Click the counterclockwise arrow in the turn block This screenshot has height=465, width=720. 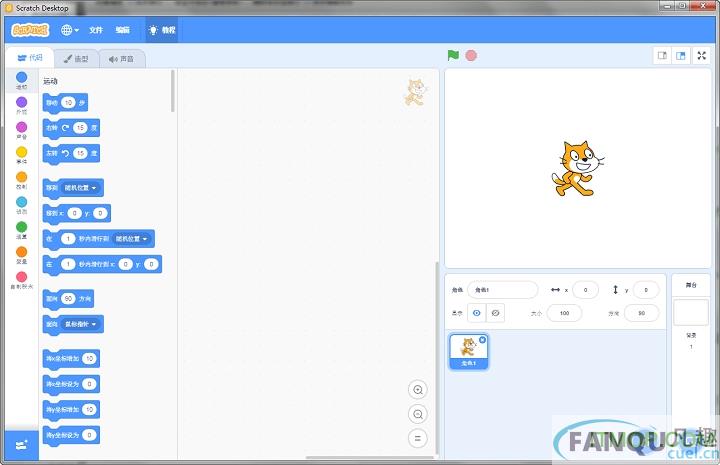pos(65,153)
